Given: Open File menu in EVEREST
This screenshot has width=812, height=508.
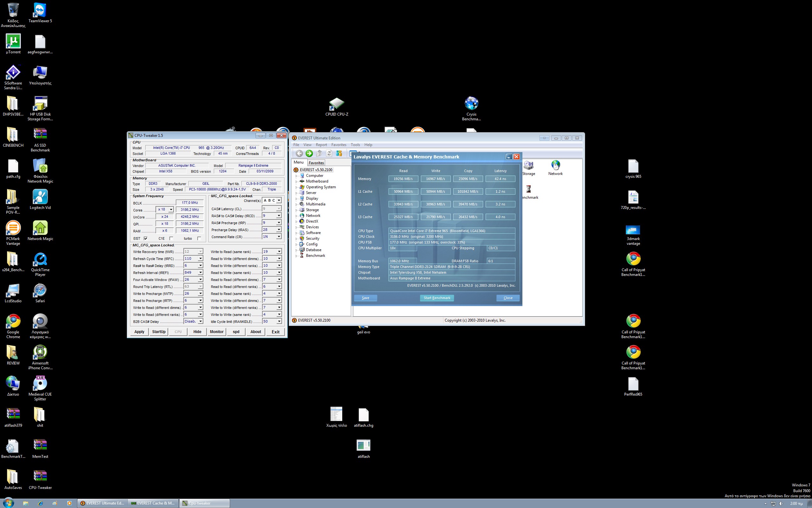Looking at the screenshot, I should click(296, 145).
